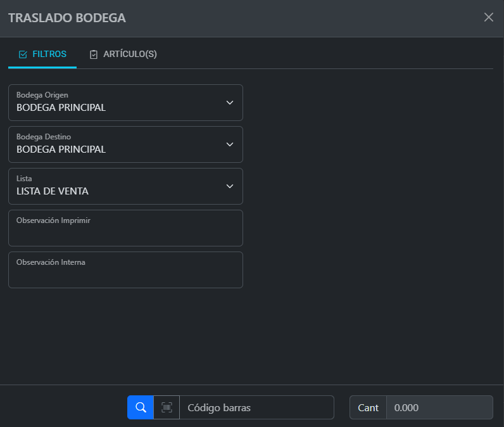This screenshot has width=504, height=427.
Task: Expand the Bodega Origen dropdown arrow
Action: (230, 103)
